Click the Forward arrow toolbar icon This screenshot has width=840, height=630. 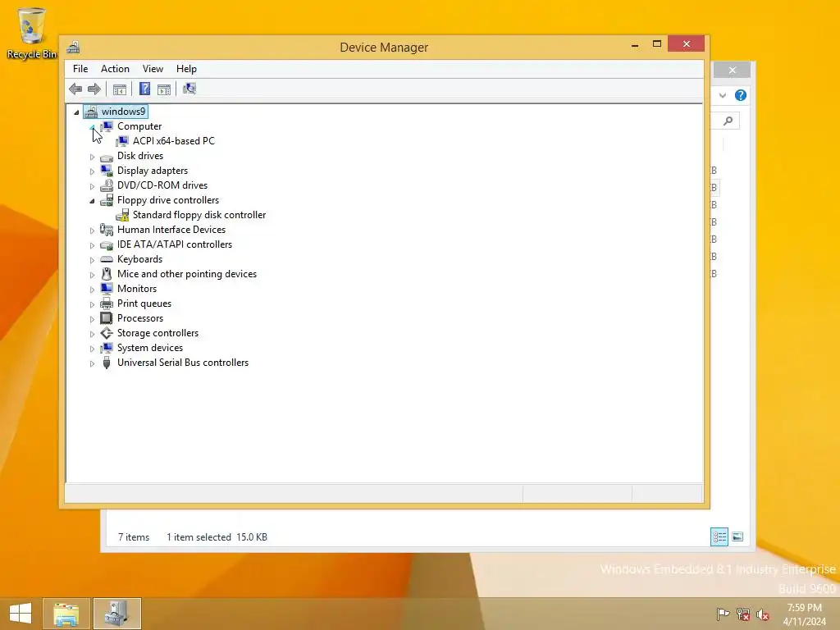(94, 89)
